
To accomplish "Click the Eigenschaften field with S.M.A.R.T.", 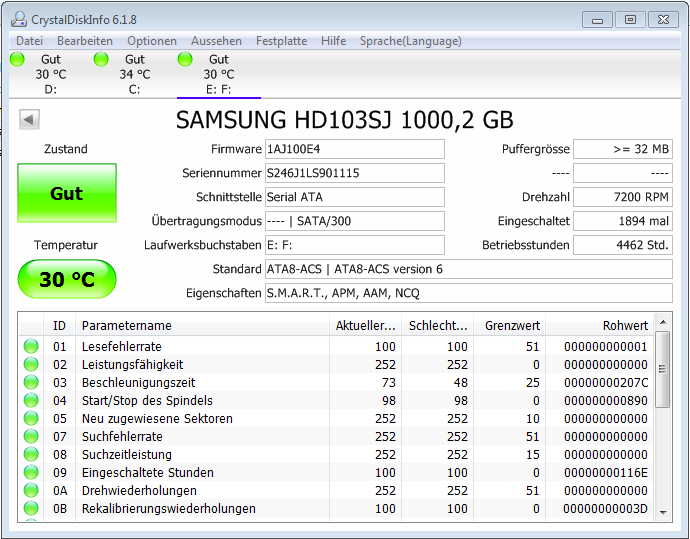I will coord(469,293).
